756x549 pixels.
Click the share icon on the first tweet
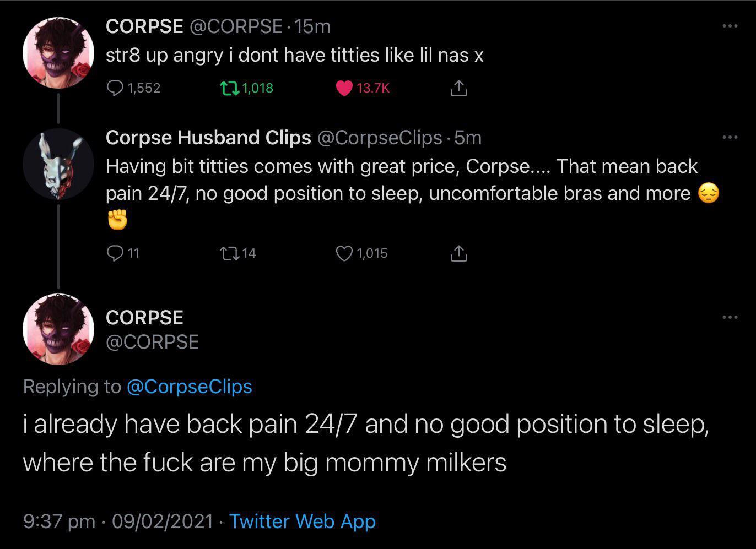coord(458,88)
